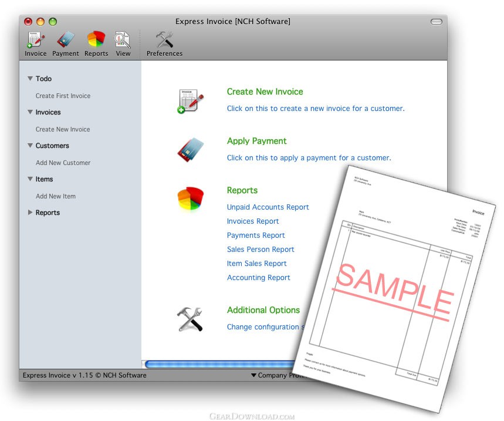Click the Items sidebar heading text

coord(44,179)
